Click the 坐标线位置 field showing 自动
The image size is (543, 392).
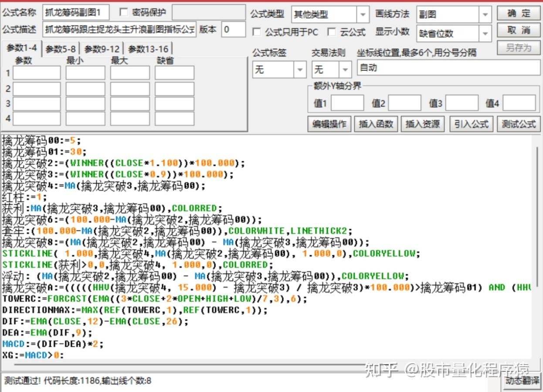click(449, 68)
